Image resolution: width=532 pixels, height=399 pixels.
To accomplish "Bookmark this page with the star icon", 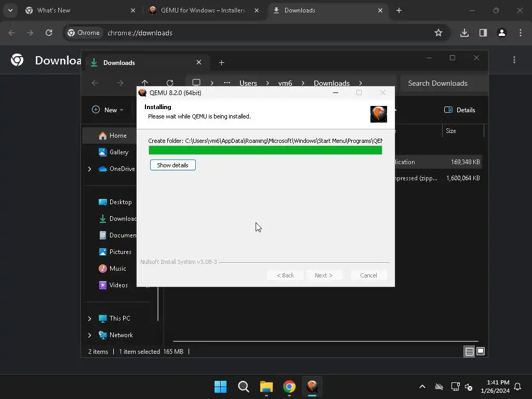I will click(438, 33).
